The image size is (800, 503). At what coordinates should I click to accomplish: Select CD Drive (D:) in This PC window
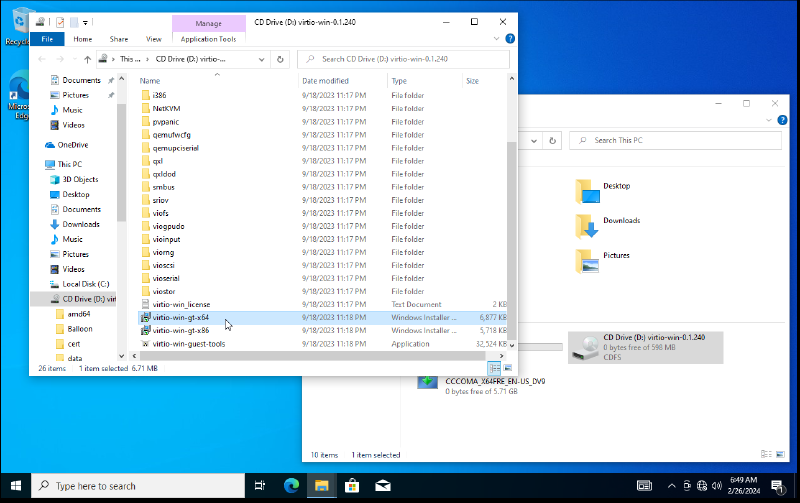click(x=645, y=347)
